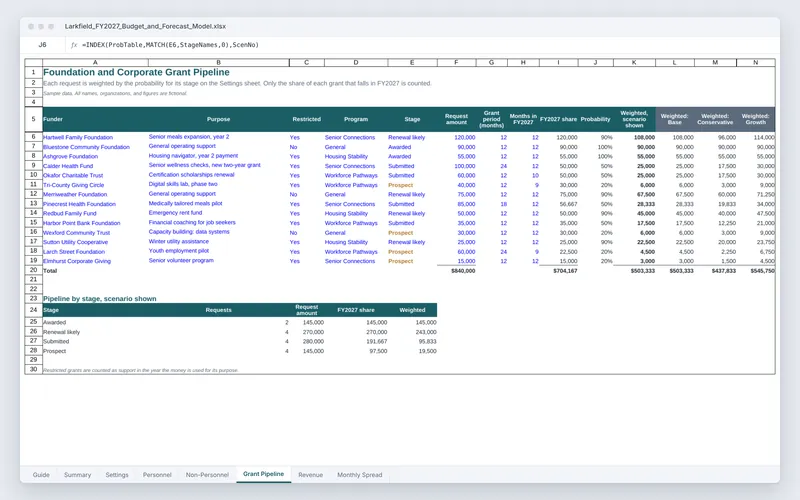Select the Grant Pipeline sheet tab
This screenshot has height=500, width=800.
tap(263, 474)
